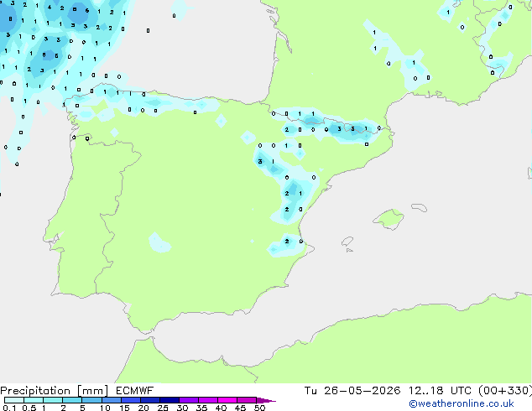Screen dimensions: 532x411
Task: Click the 20–25 mm legend swatch
Action: coord(149,400)
